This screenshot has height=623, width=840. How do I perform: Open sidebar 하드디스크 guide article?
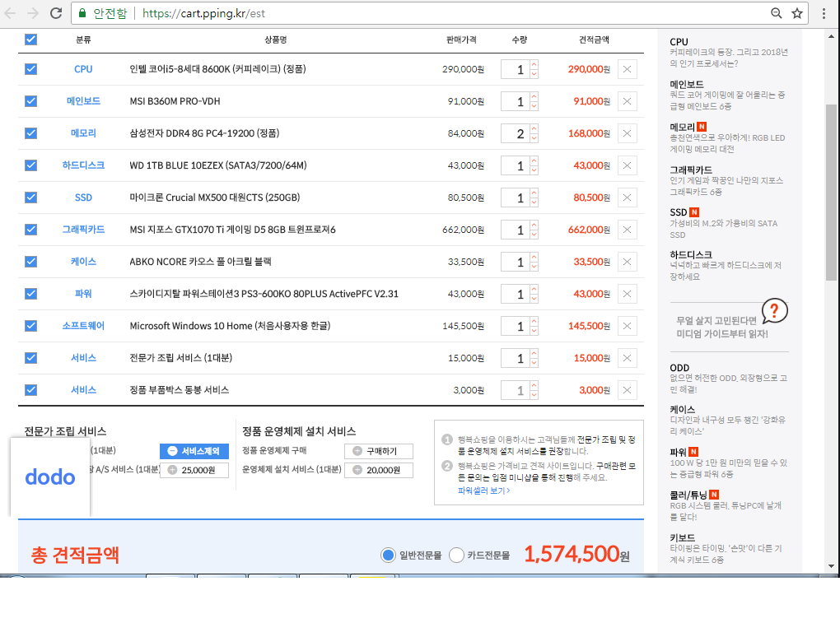[726, 266]
